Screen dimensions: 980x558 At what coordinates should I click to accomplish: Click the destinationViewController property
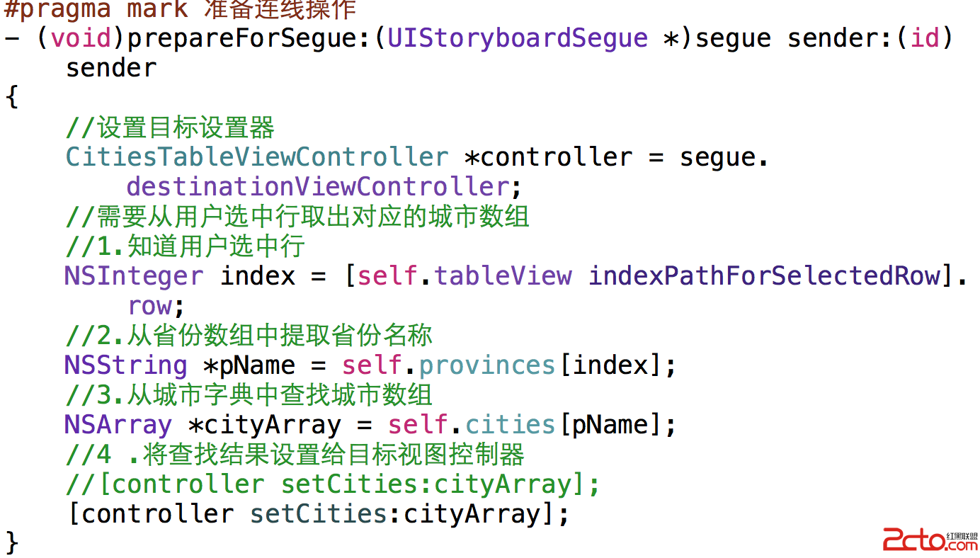tap(318, 187)
